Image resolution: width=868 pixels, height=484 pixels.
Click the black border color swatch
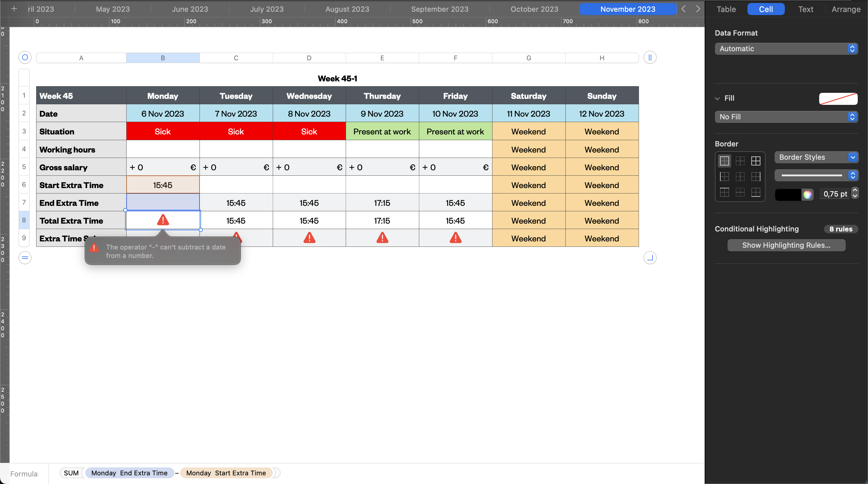[788, 194]
